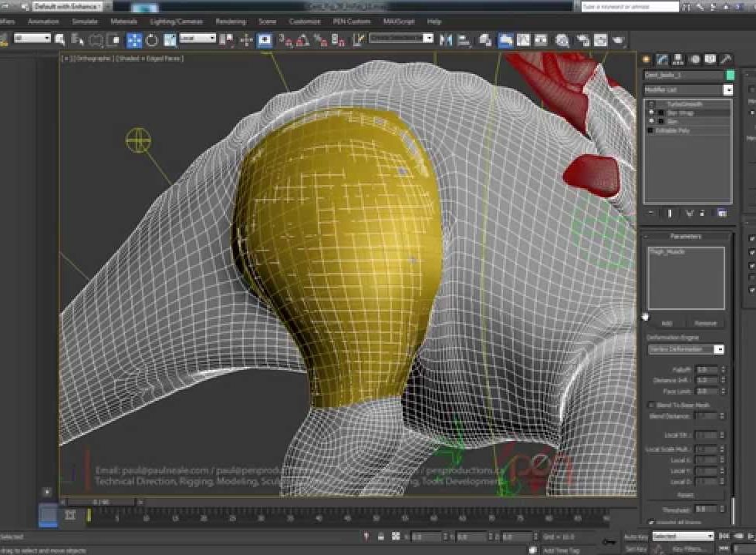Open the Modifier List dropdown
The image size is (756, 555).
pyautogui.click(x=688, y=89)
